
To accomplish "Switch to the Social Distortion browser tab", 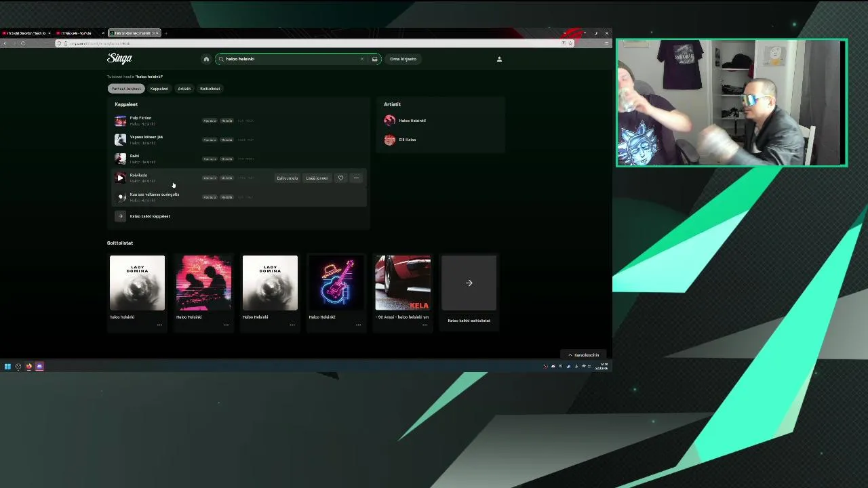I will tap(26, 33).
